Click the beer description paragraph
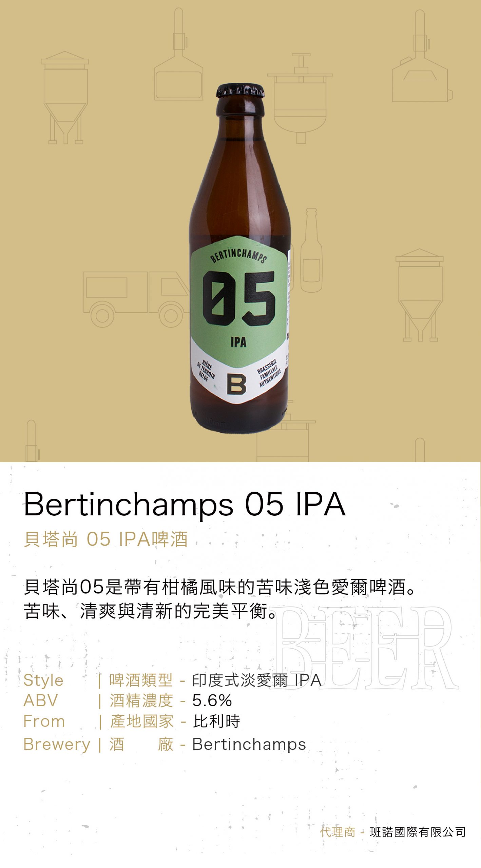The image size is (481, 868). point(220,599)
